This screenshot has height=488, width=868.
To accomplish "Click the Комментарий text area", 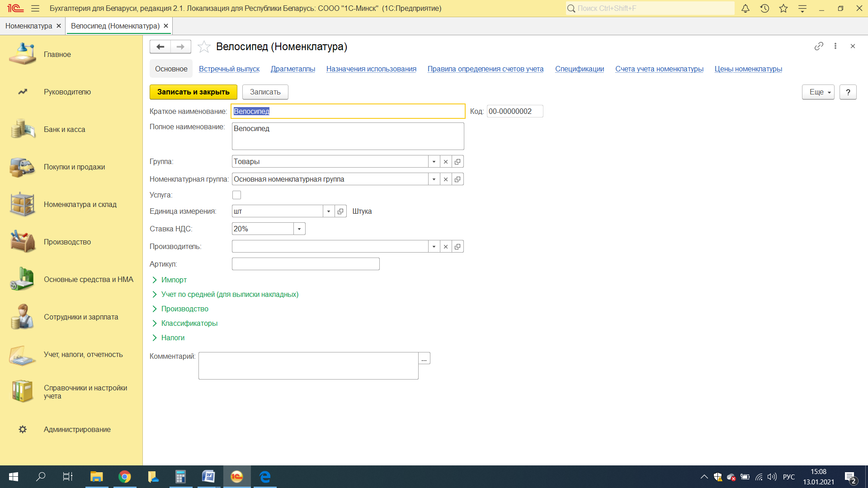I will tap(308, 366).
